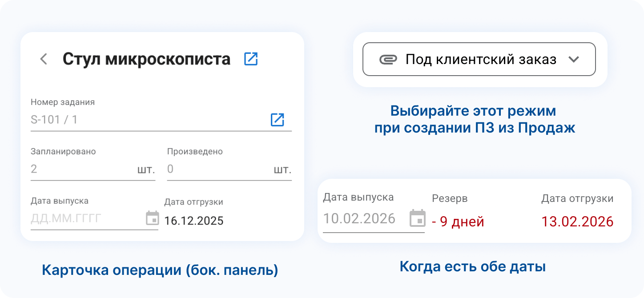
Task: Expand the Под клиентский заказ chevron arrow
Action: [574, 60]
